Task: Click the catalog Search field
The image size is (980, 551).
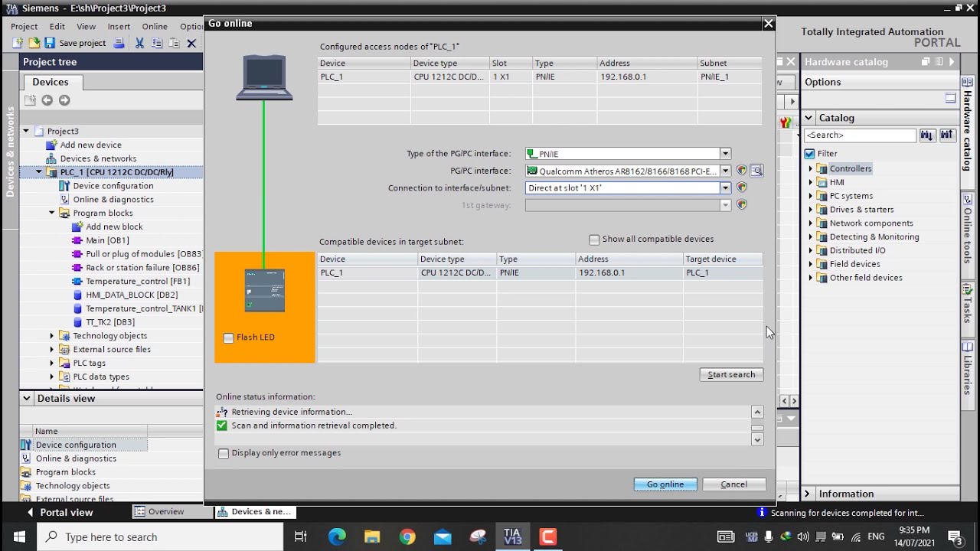Action: pos(860,135)
